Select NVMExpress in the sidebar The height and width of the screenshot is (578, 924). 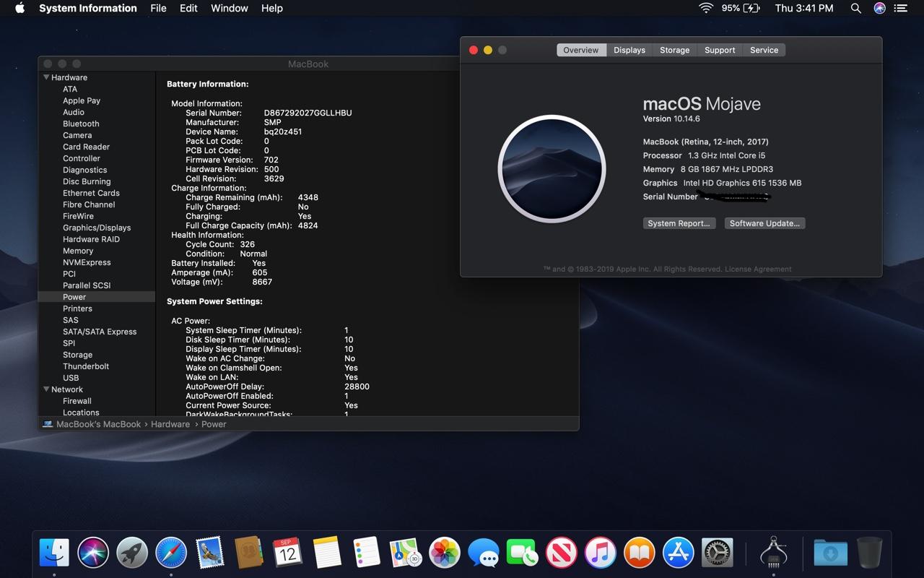pos(87,262)
